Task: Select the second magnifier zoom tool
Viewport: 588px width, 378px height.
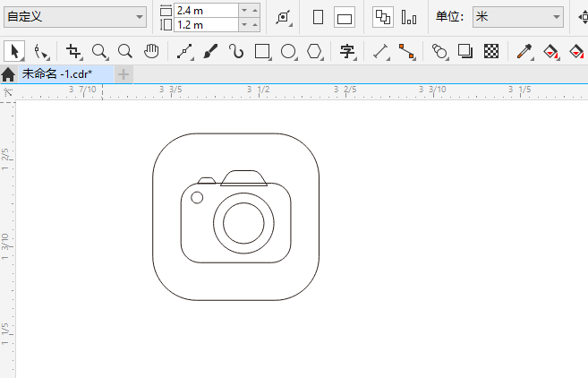Action: click(x=125, y=51)
